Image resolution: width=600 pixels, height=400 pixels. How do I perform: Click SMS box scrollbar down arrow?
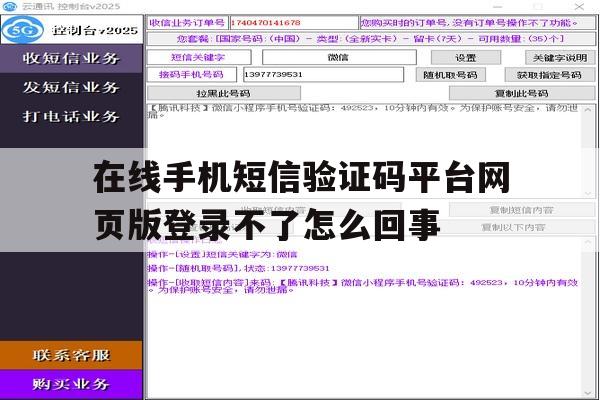tap(588, 193)
